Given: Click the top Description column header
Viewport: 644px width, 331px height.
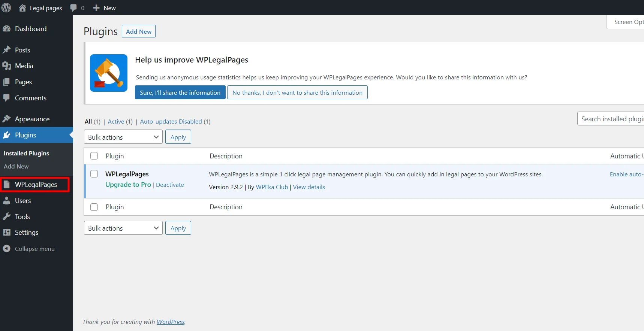Looking at the screenshot, I should (226, 156).
